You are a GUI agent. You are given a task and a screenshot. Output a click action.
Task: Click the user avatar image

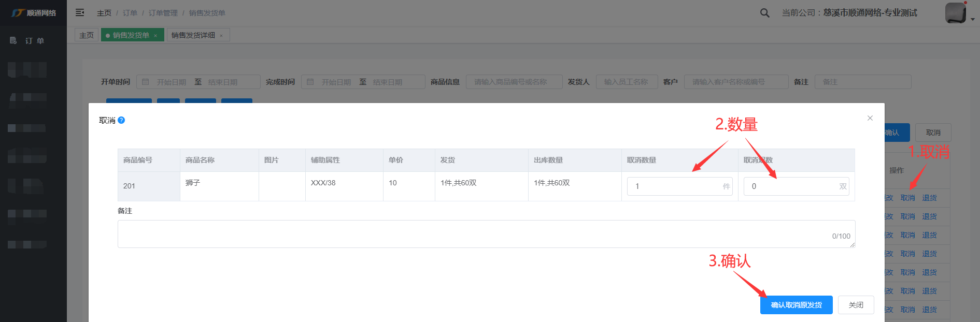(956, 13)
